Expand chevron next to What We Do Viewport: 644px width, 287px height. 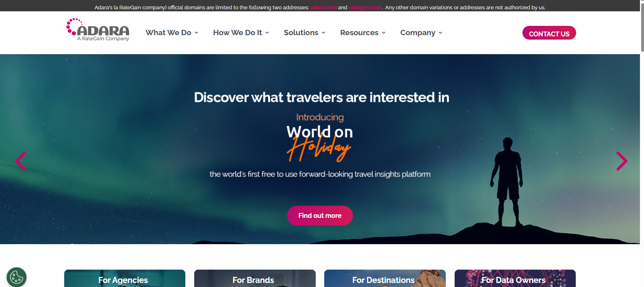(x=197, y=33)
